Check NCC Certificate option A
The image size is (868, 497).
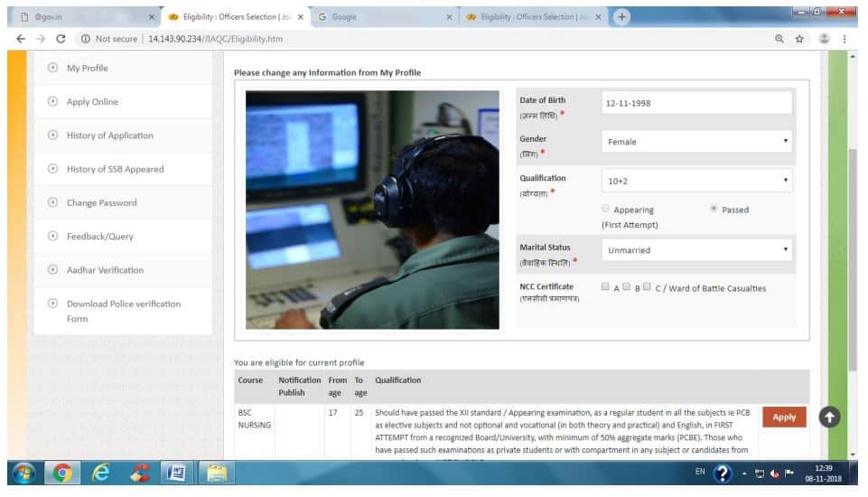coord(605,287)
